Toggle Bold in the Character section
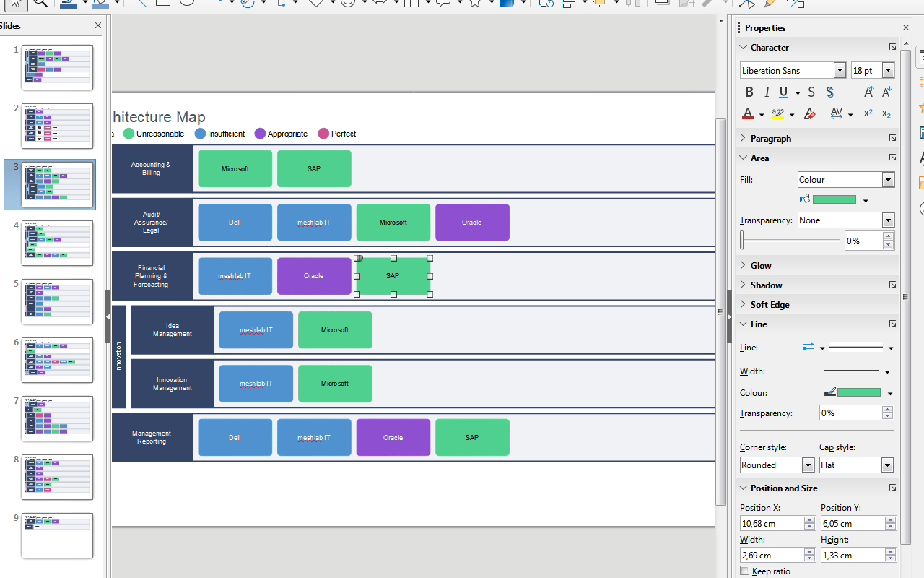924x578 pixels. click(x=749, y=92)
